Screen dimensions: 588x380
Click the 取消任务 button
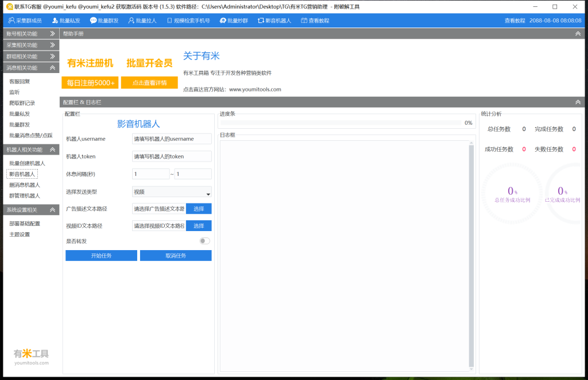tap(176, 256)
